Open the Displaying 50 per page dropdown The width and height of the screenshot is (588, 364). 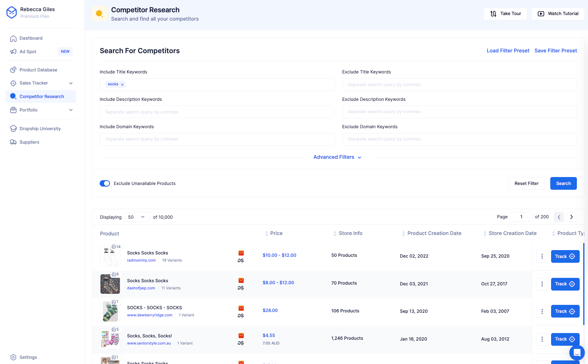[137, 217]
